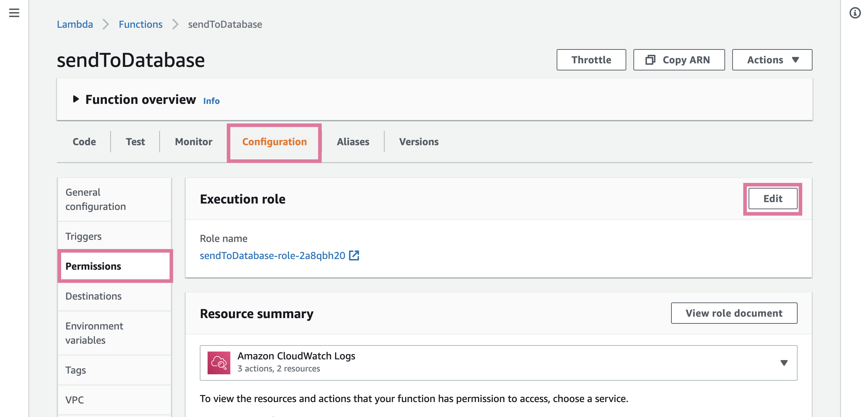Click '3 actions, 2 resources' text

[279, 369]
